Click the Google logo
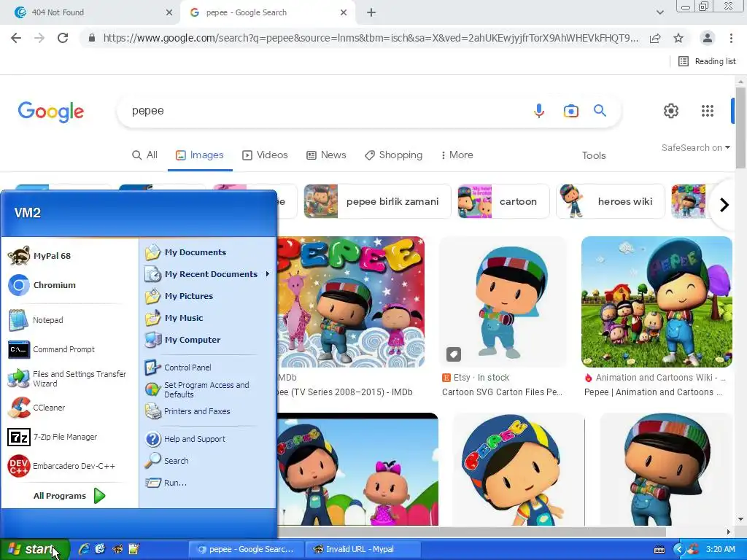 pyautogui.click(x=51, y=112)
